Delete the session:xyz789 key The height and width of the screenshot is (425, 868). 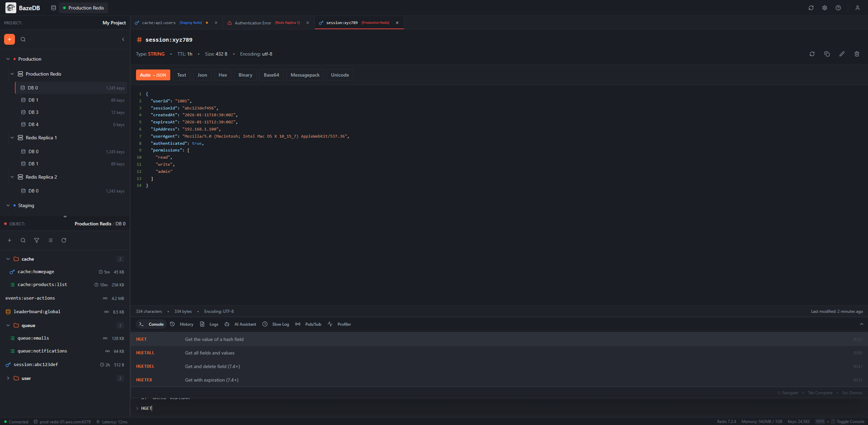(x=856, y=54)
